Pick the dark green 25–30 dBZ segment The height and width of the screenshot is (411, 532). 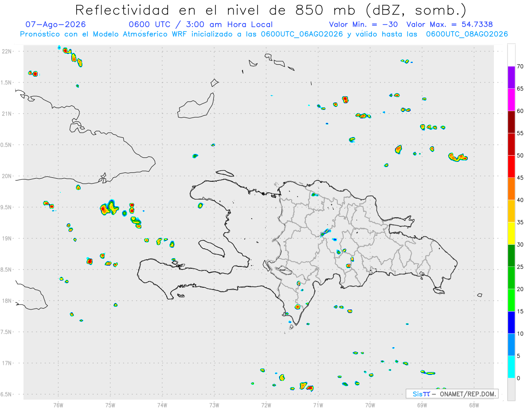coord(511,256)
